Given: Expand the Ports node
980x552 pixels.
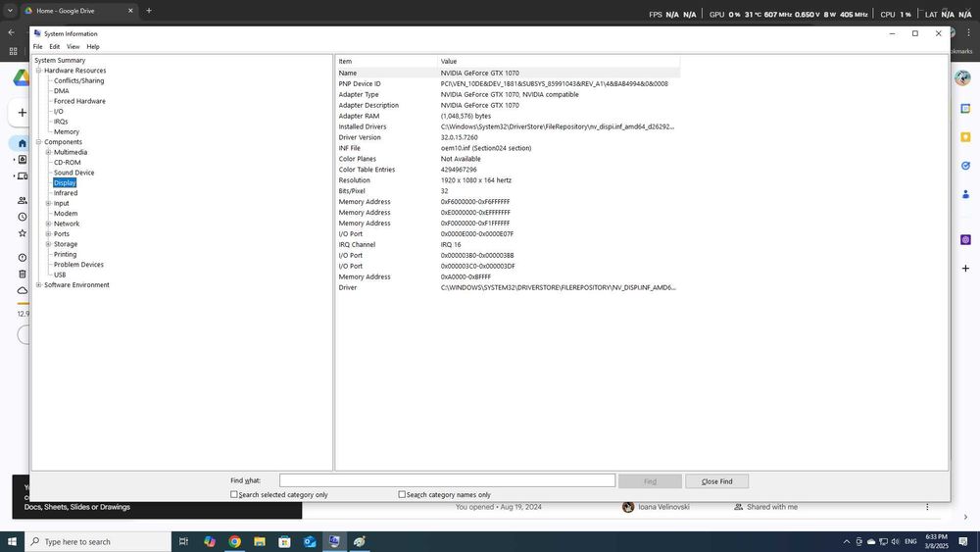Looking at the screenshot, I should coord(48,233).
